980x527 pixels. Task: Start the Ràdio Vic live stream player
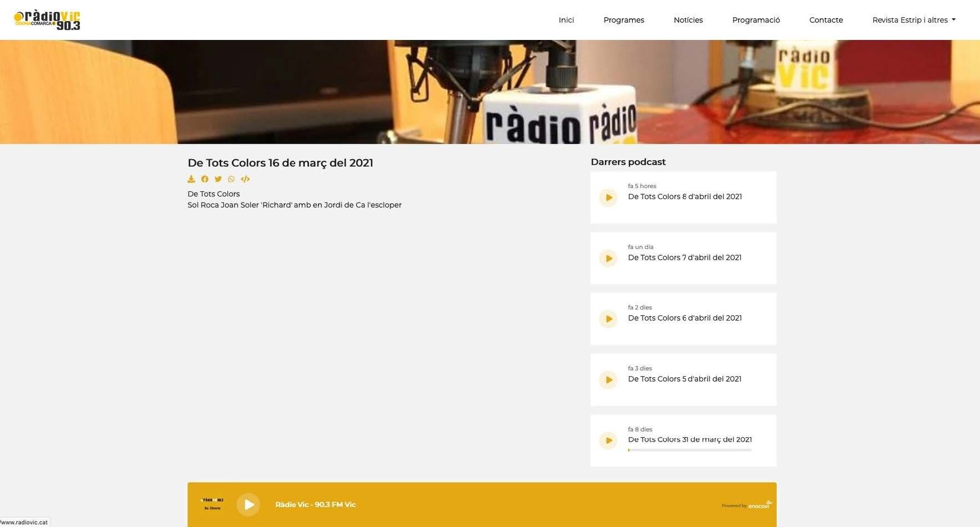(249, 505)
